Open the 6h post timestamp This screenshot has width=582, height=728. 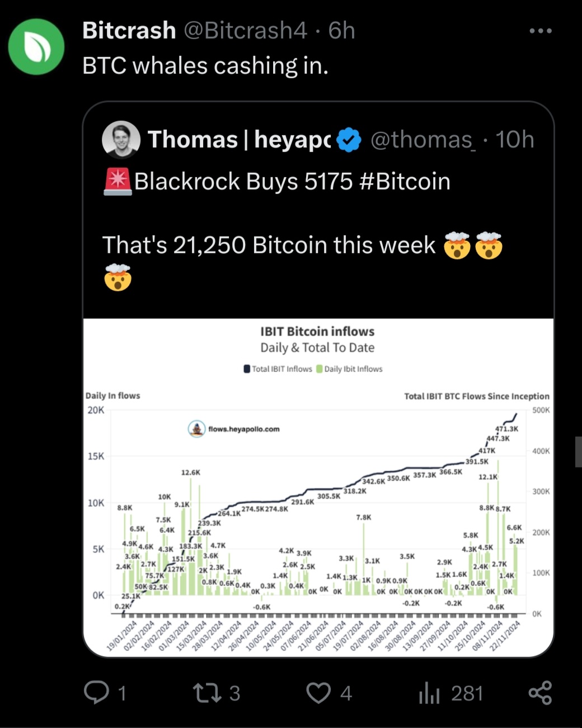(x=341, y=31)
